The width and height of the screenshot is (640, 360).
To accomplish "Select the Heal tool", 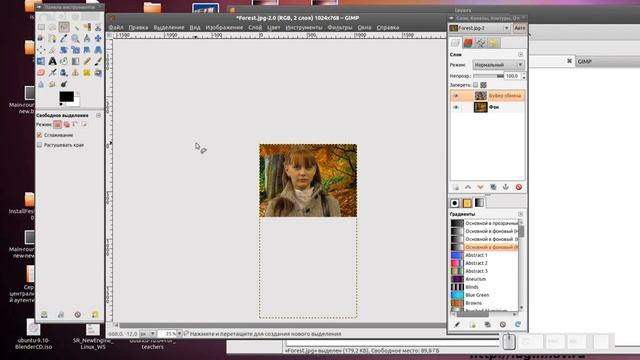I will [x=87, y=73].
